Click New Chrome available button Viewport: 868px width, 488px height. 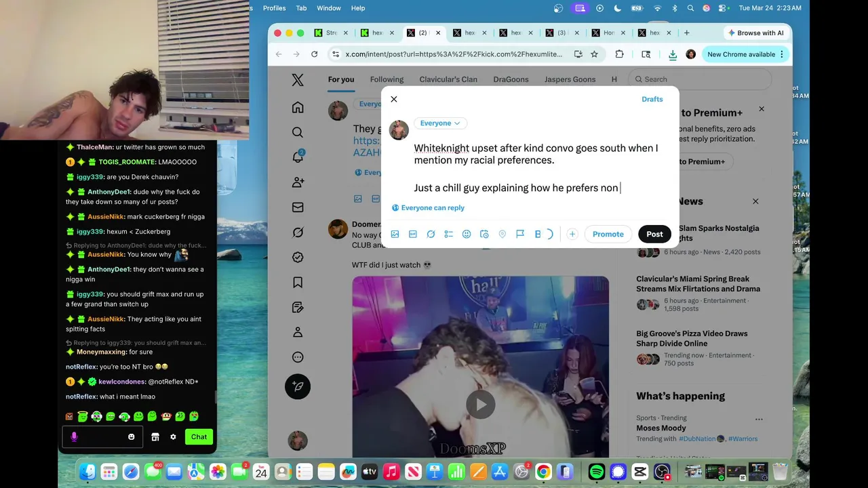746,54
